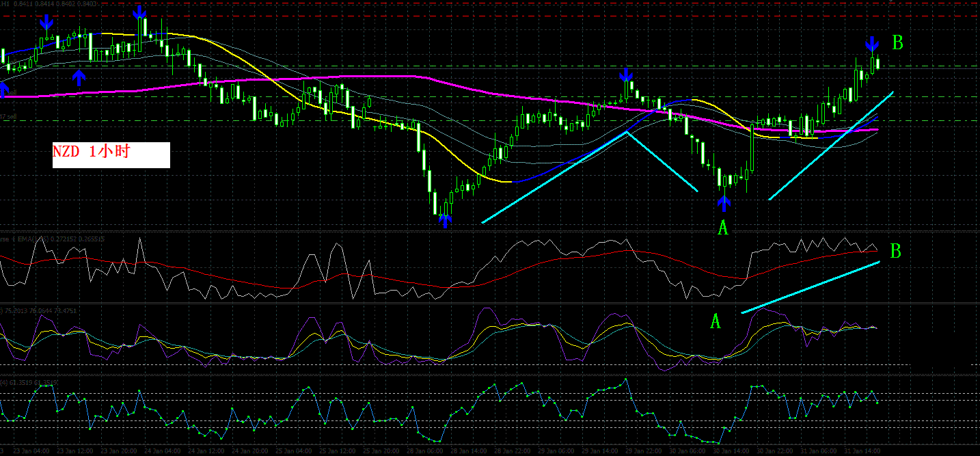Screen dimensions: 980x456
Task: Click the '29 Jan 06:00' time axis label
Action: (556, 451)
